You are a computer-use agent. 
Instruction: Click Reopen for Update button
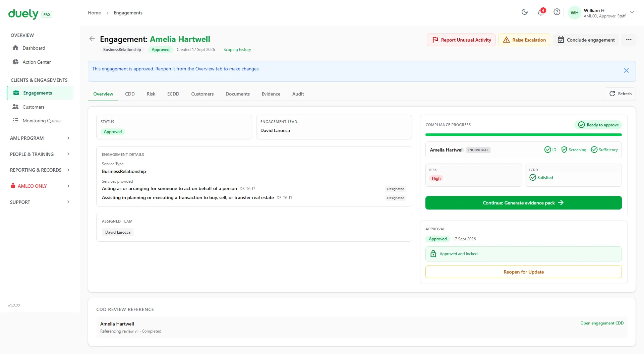point(523,272)
